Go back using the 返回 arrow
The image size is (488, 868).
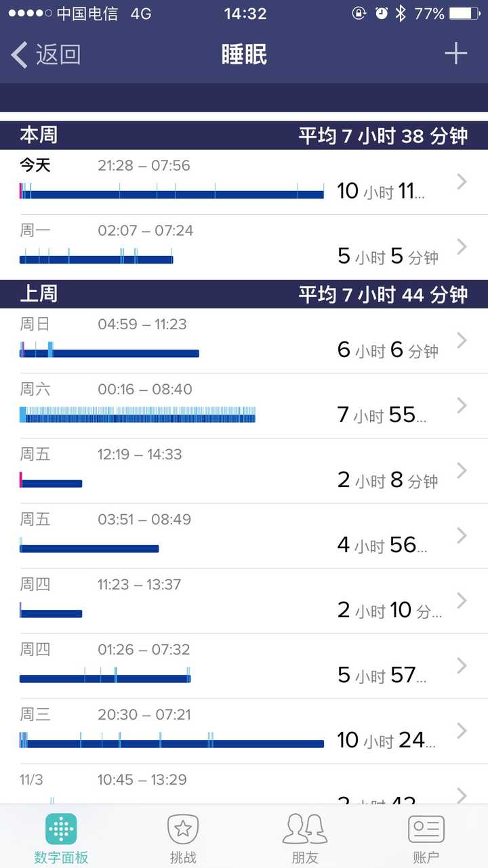[x=45, y=54]
